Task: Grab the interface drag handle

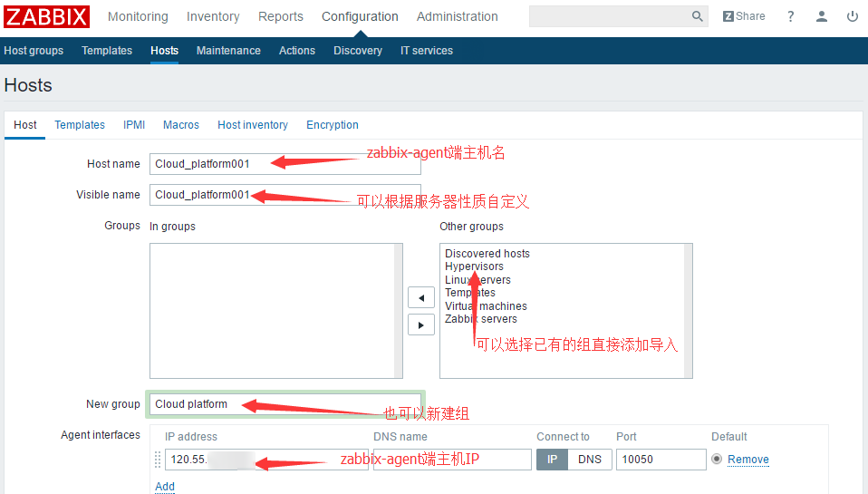Action: [x=158, y=460]
